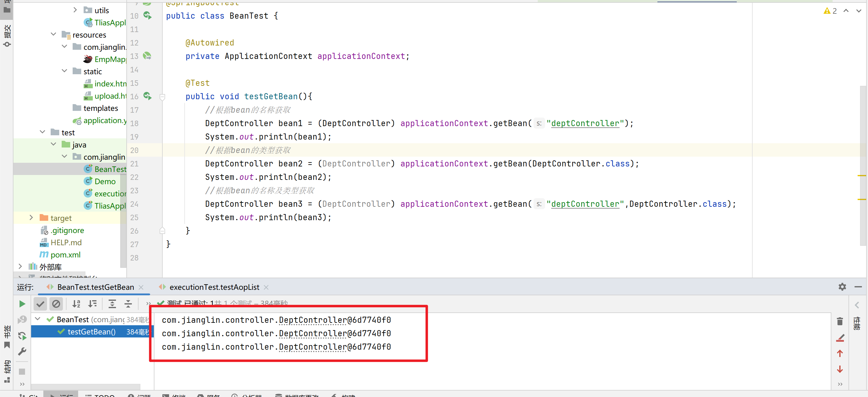Viewport: 868px width, 397px height.
Task: Show more run toolbar actions chevron
Action: pyautogui.click(x=148, y=304)
